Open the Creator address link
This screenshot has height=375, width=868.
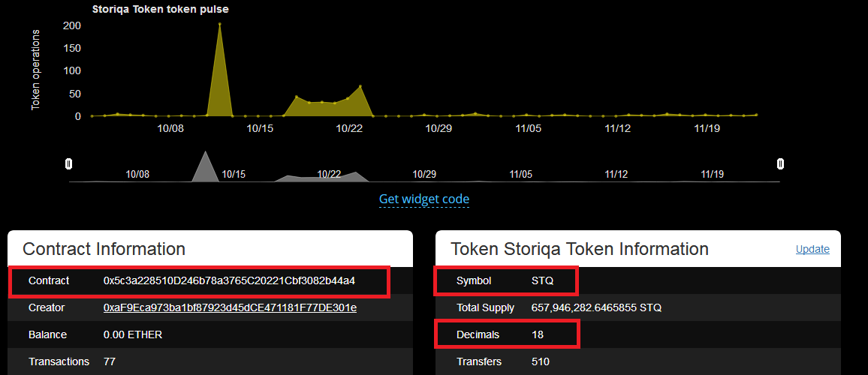(230, 307)
